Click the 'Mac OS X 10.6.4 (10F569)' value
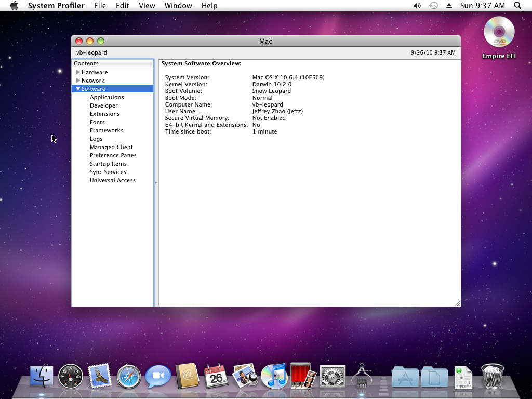This screenshot has height=399, width=532. (288, 77)
